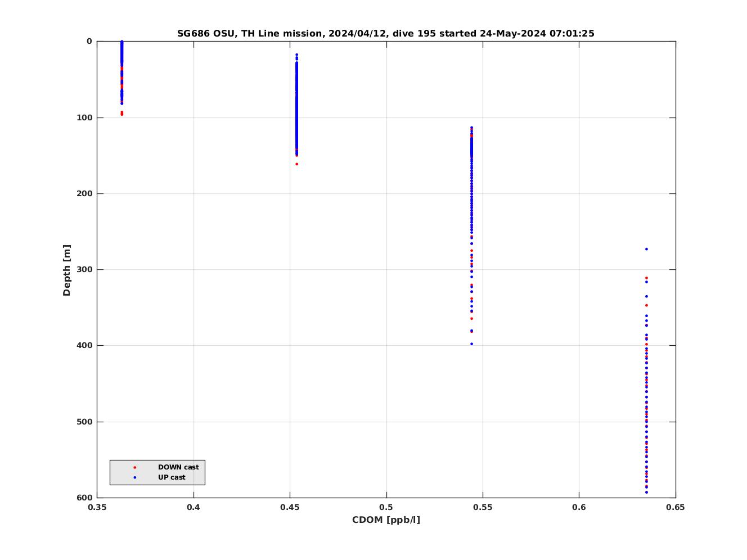This screenshot has width=747, height=560.
Task: Click y-axis tick label 300
Action: click(85, 269)
